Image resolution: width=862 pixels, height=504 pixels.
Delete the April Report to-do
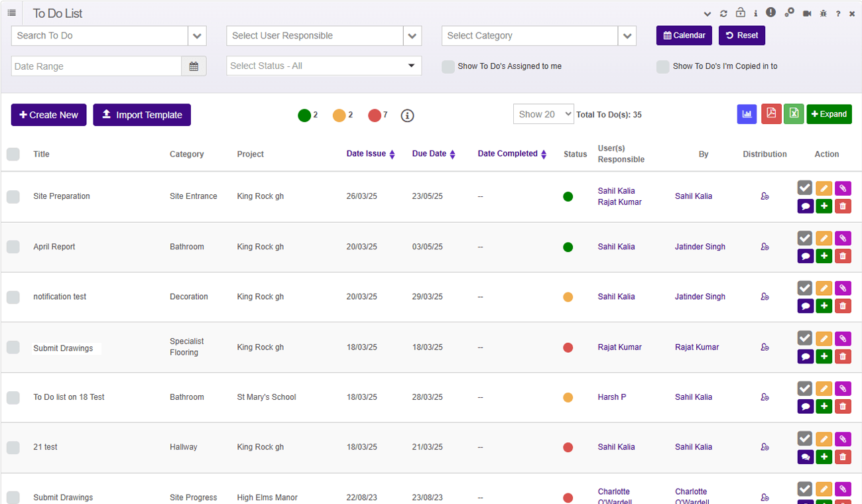842,257
